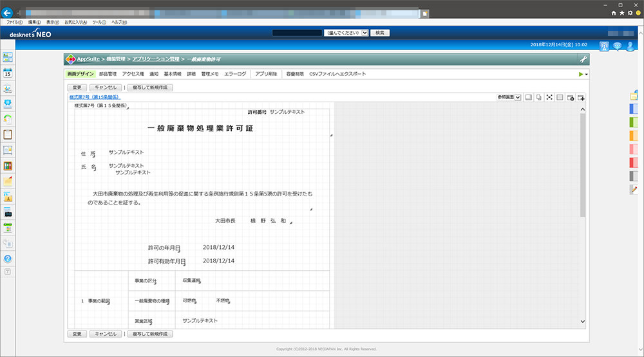Select the orange color tab on right edge
The width and height of the screenshot is (644, 357).
pyautogui.click(x=633, y=135)
